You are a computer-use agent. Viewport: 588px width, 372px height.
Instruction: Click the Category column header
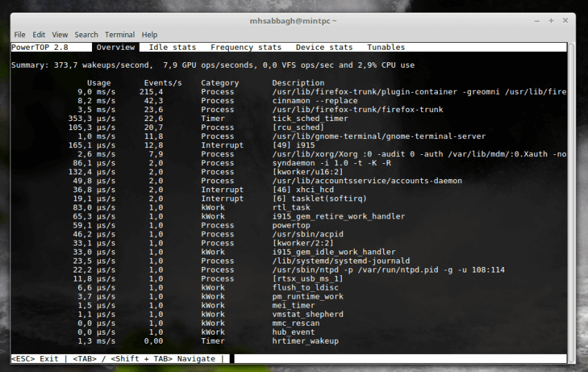[x=220, y=83]
